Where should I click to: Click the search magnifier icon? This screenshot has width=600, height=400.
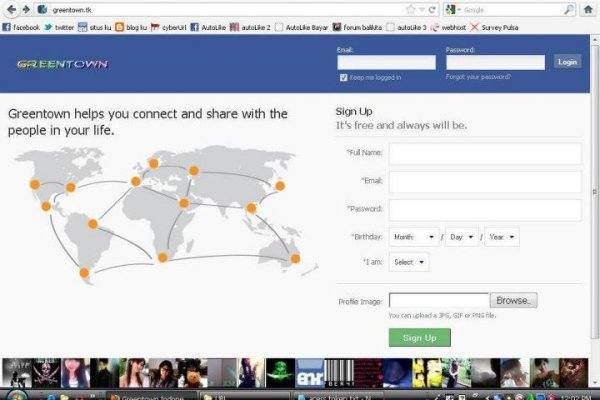tap(568, 9)
